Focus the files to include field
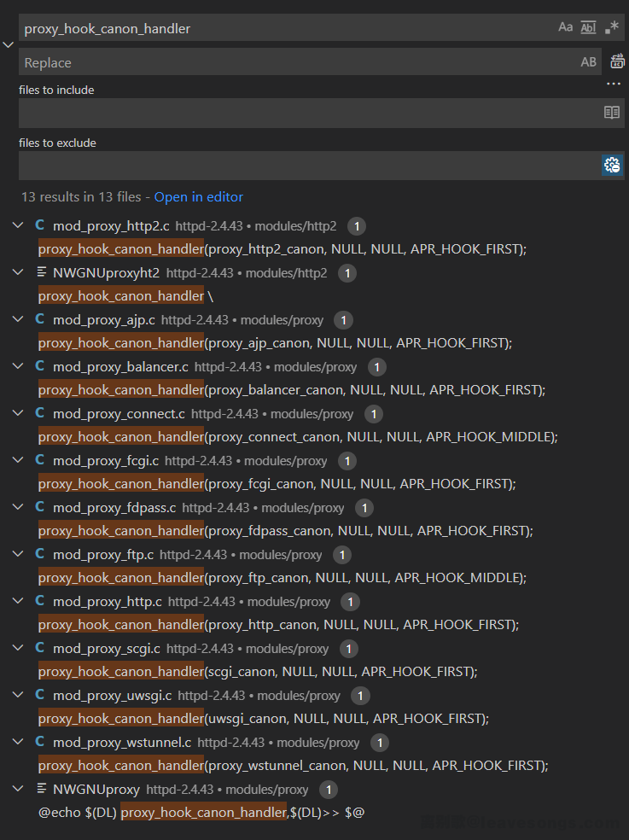 coord(307,113)
